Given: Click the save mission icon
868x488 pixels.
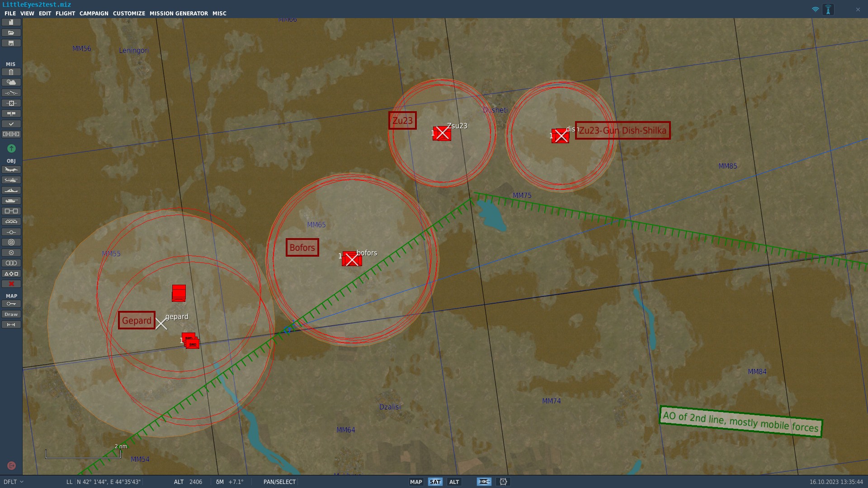Looking at the screenshot, I should 11,43.
